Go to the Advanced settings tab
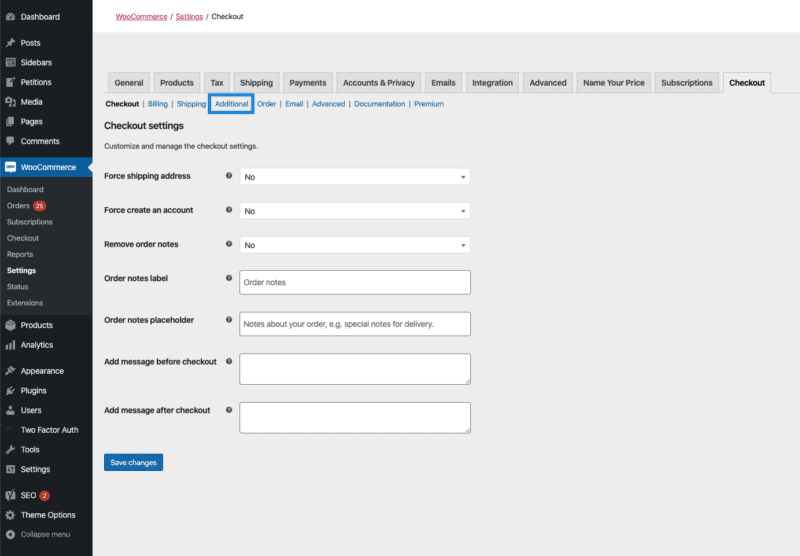Screen dimensions: 800x556 pos(548,83)
